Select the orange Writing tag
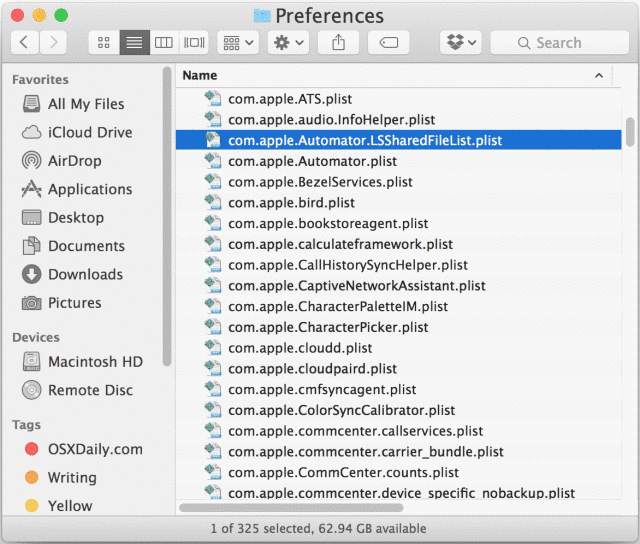The width and height of the screenshot is (640, 544). click(72, 478)
